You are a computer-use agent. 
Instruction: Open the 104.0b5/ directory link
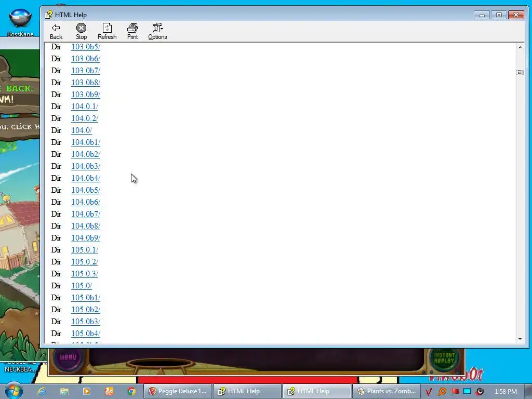(x=86, y=190)
